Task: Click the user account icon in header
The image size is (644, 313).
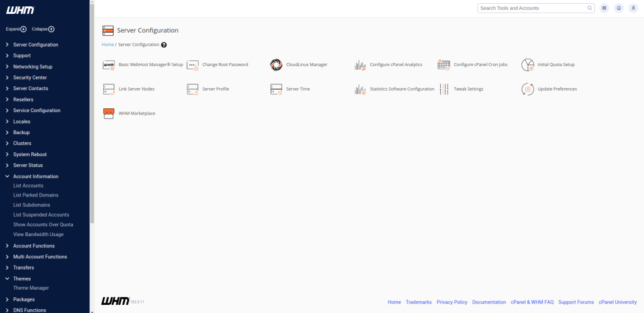Action: click(633, 8)
